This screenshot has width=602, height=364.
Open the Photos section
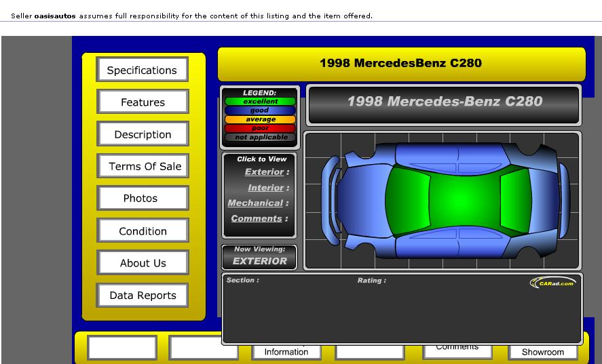(143, 198)
